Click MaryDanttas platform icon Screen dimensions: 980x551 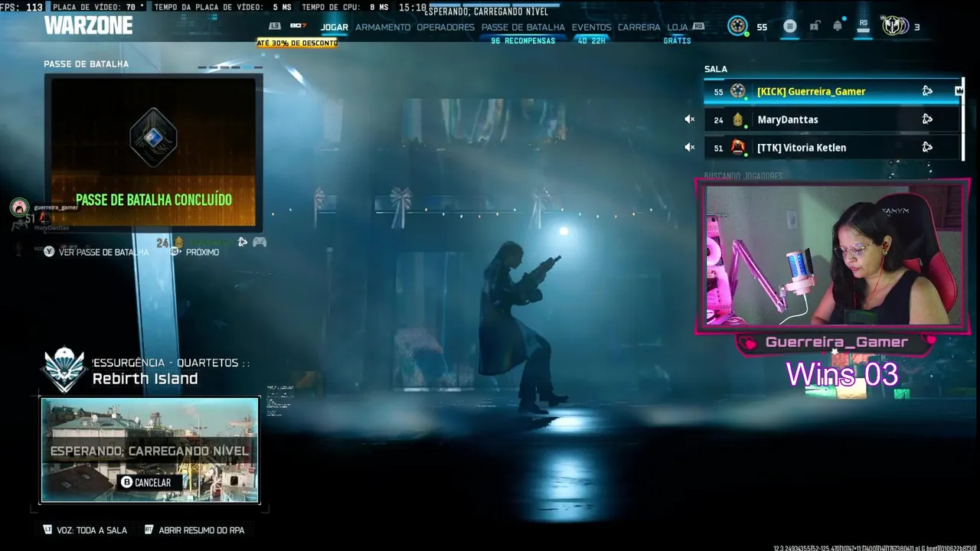click(927, 119)
